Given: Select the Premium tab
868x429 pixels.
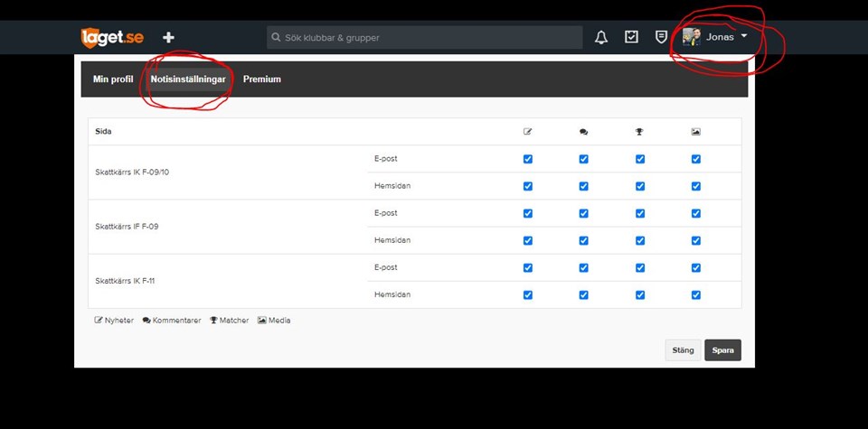Looking at the screenshot, I should (262, 79).
